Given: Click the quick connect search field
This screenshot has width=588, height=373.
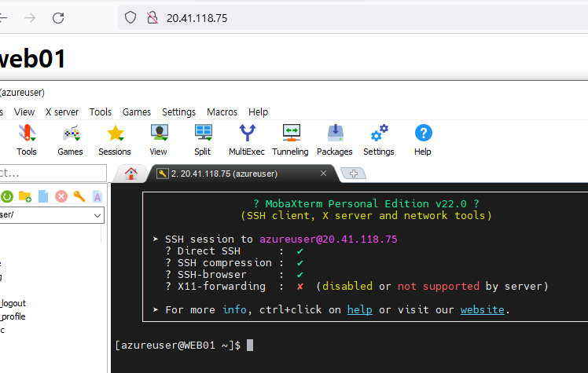Looking at the screenshot, I should click(53, 174).
